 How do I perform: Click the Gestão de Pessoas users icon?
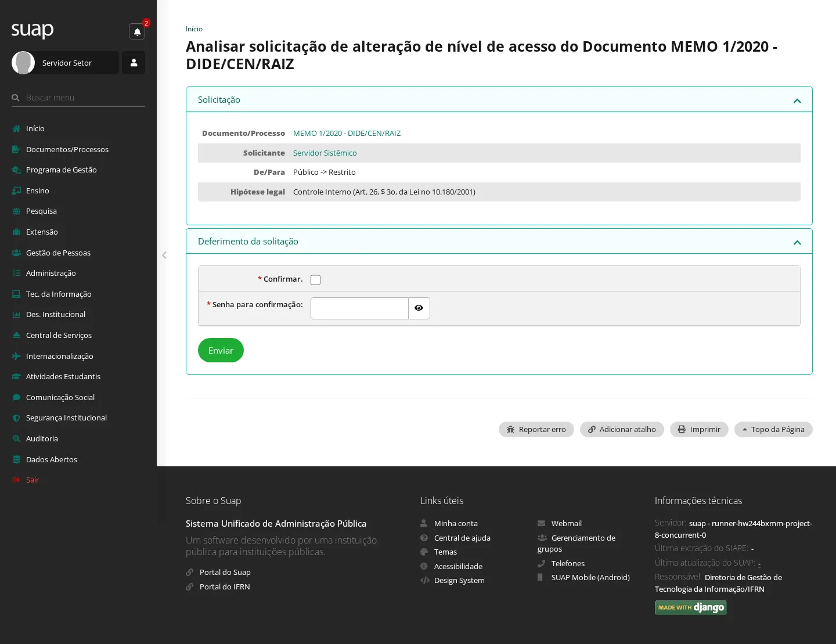[x=16, y=253]
